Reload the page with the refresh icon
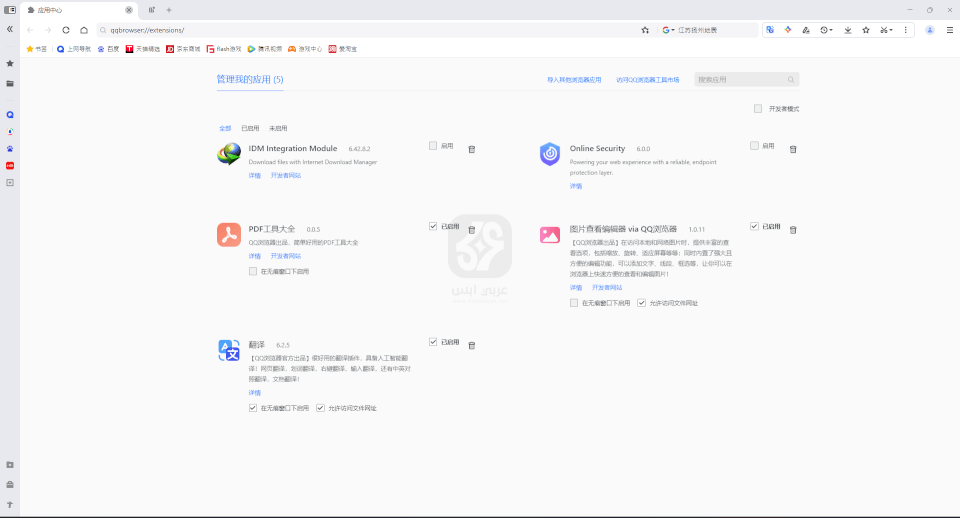960x518 pixels. pyautogui.click(x=66, y=30)
